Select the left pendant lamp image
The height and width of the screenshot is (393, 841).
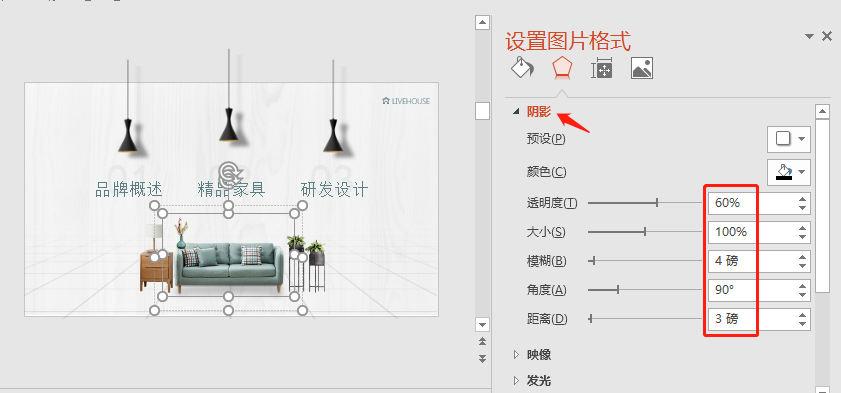pyautogui.click(x=128, y=106)
